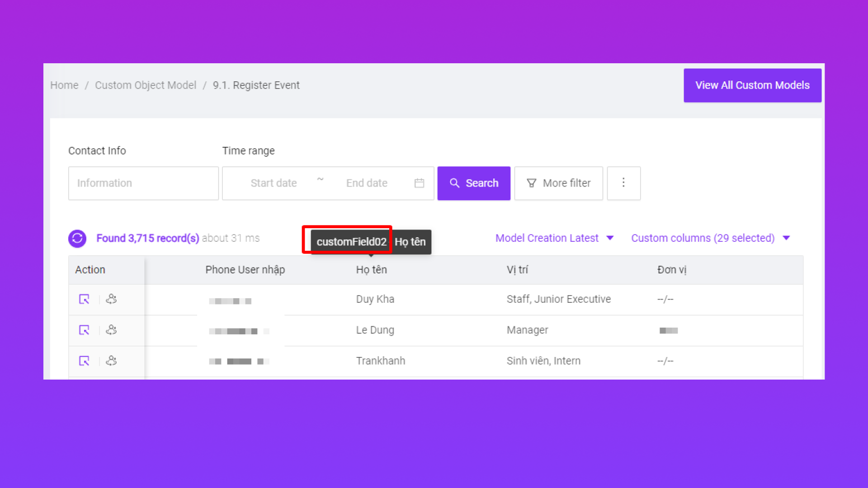
Task: Click the contact profile icon for Le Dung
Action: (x=111, y=330)
